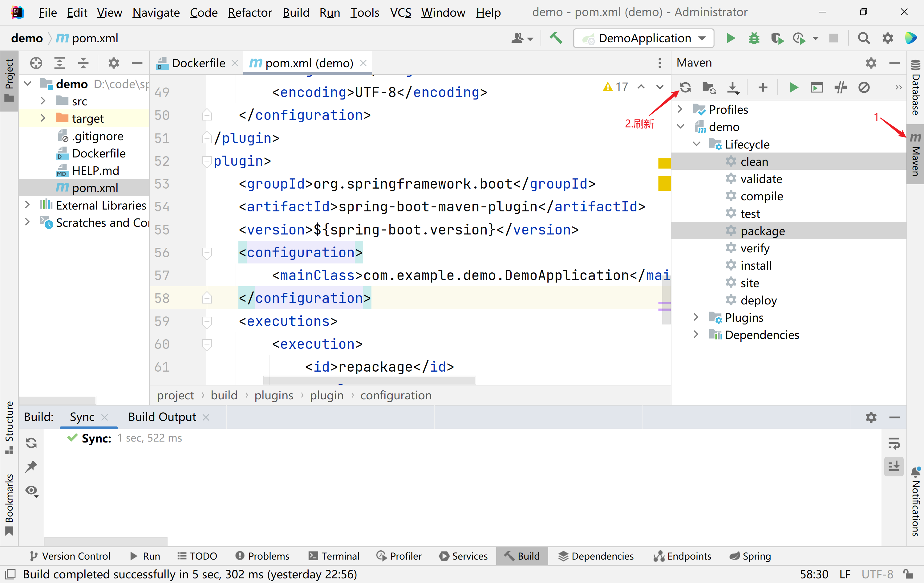Click the Debug DemoApplication bug icon
Image resolution: width=924 pixels, height=583 pixels.
coord(754,39)
